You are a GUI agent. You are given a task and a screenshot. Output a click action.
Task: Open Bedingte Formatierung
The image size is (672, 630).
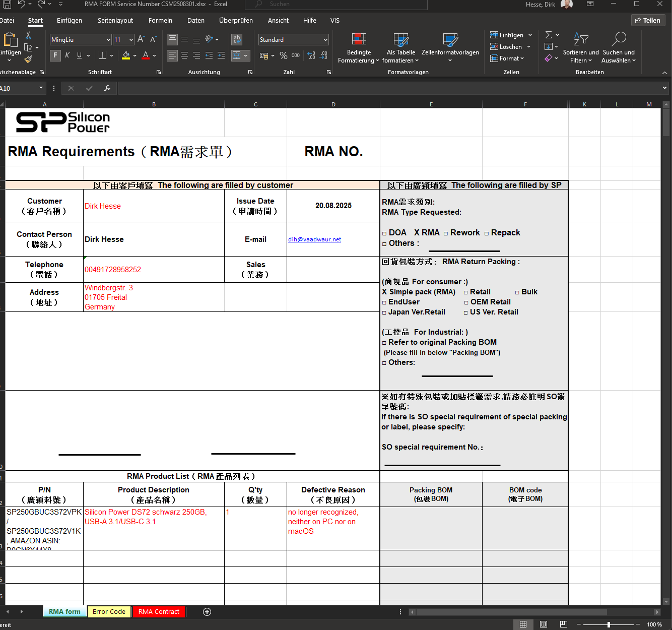[359, 48]
